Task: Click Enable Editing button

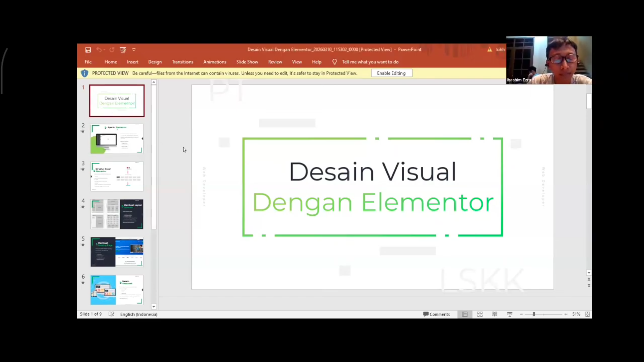Action: tap(391, 73)
